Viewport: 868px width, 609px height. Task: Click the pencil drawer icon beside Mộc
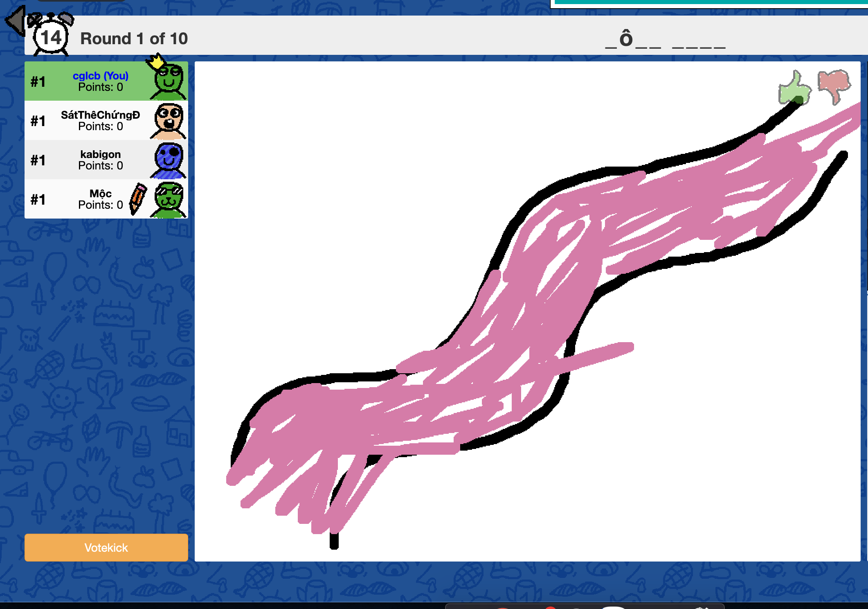(138, 198)
